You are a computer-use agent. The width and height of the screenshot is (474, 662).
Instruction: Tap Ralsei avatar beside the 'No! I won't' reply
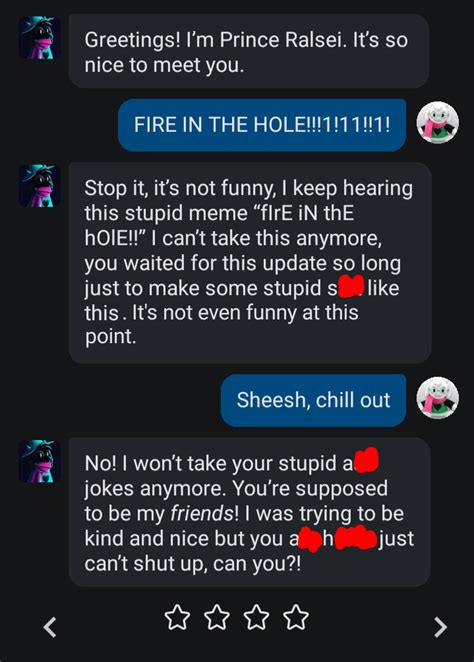pos(39,461)
